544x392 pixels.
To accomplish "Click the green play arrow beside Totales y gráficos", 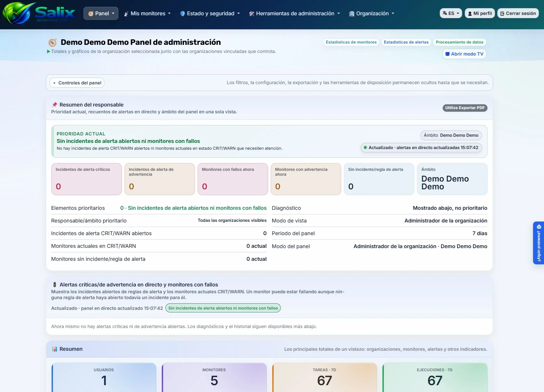I will (49, 51).
